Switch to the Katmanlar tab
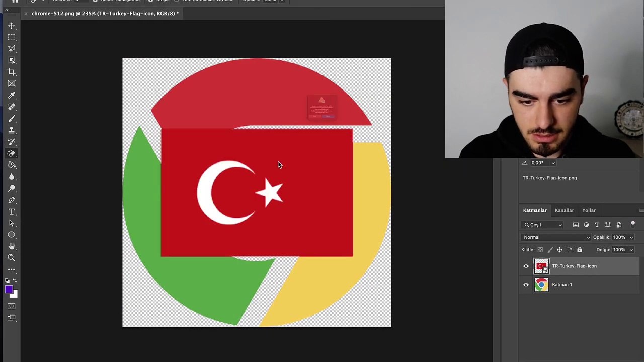This screenshot has width=644, height=362. coord(535,210)
